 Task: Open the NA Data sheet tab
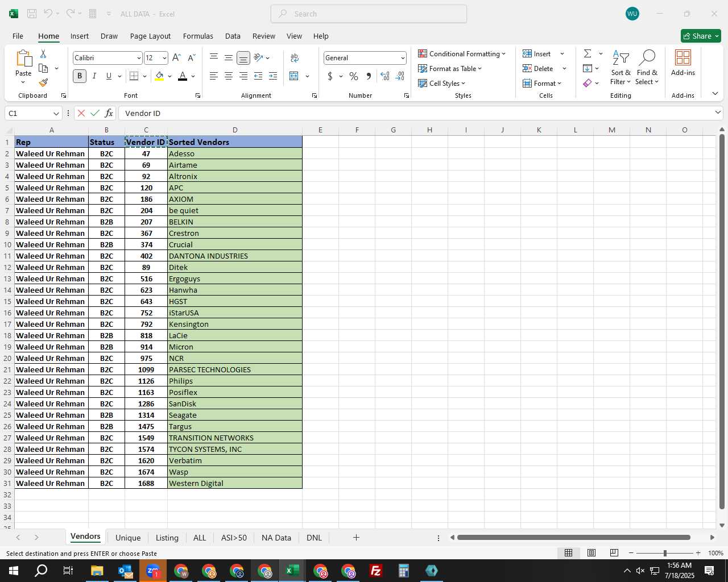click(276, 538)
